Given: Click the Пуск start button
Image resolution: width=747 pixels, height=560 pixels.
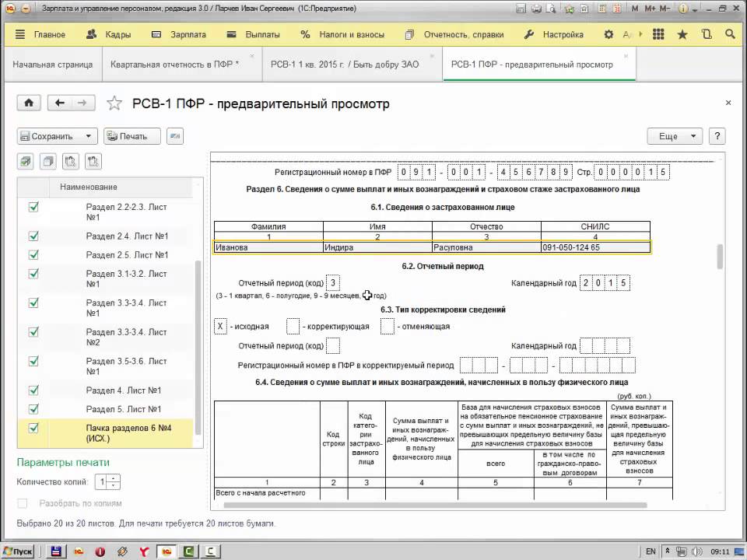Looking at the screenshot, I should 18,551.
